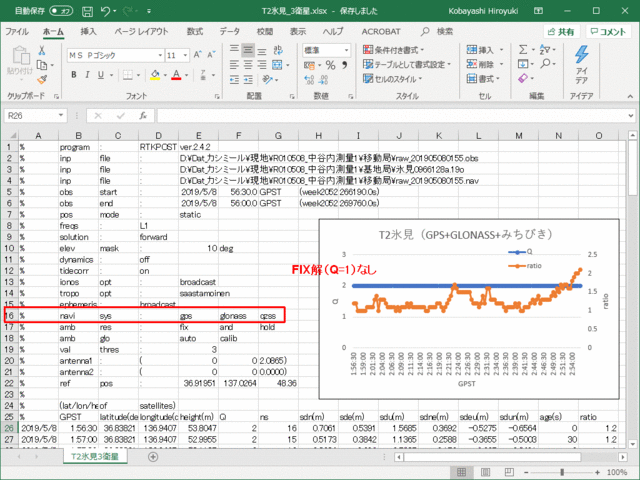Click the Cut scissors icon
The height and width of the screenshot is (480, 640).
pyautogui.click(x=42, y=51)
